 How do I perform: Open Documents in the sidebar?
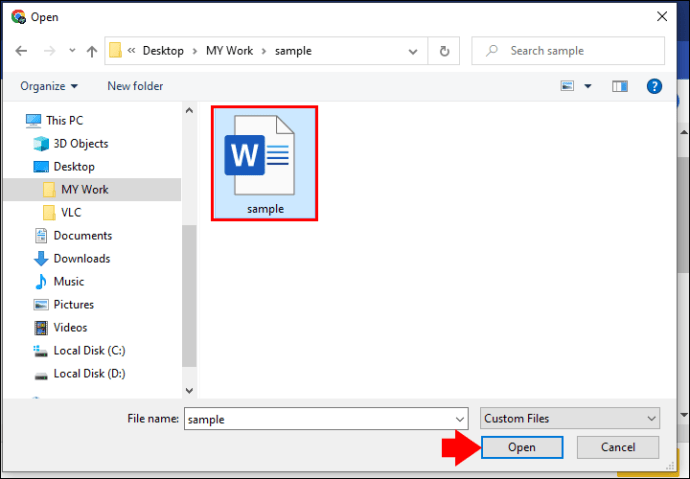point(83,236)
